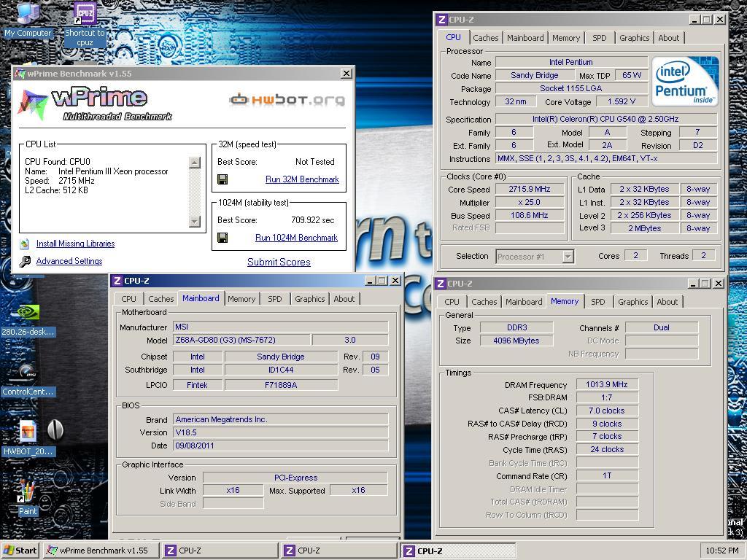Select Mainboard tab in the Memory window
The image size is (747, 560).
click(x=524, y=302)
